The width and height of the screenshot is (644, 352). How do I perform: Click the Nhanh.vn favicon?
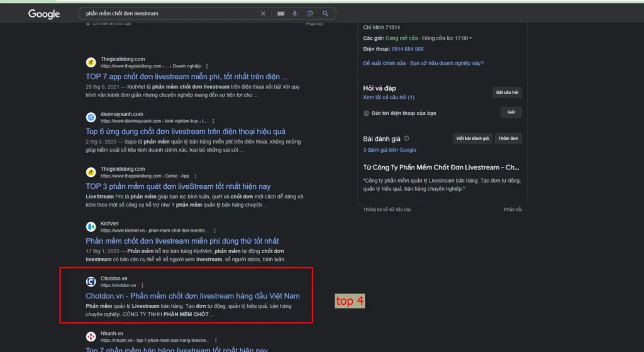click(x=91, y=336)
